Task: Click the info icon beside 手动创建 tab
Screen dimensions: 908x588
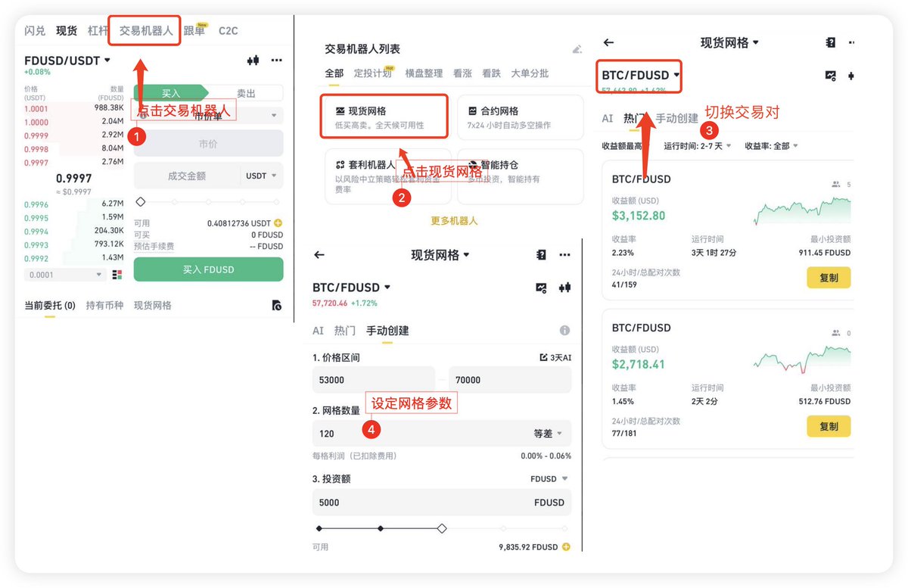Action: 564,331
